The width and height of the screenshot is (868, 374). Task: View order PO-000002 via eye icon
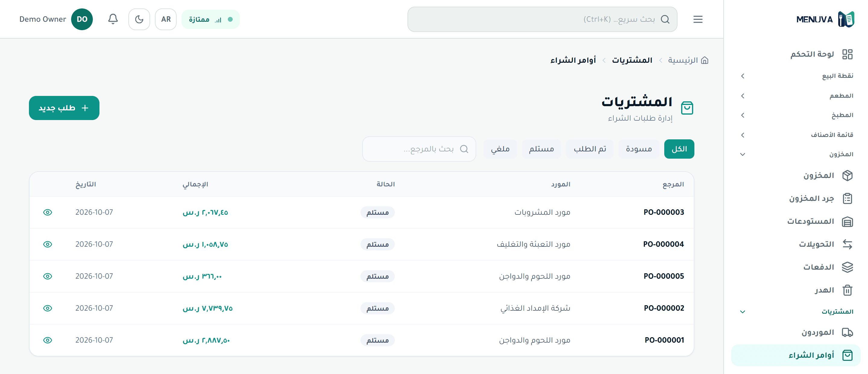click(48, 308)
